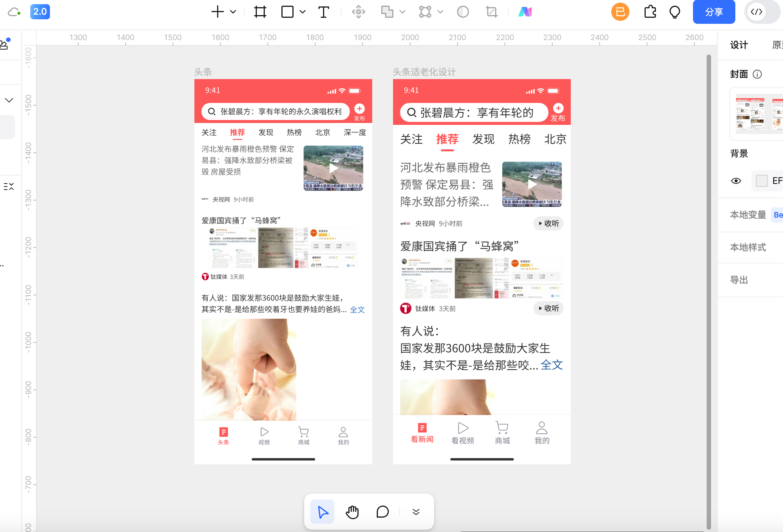Click the info icon beside 封面
This screenshot has height=532, width=783.
pyautogui.click(x=757, y=74)
